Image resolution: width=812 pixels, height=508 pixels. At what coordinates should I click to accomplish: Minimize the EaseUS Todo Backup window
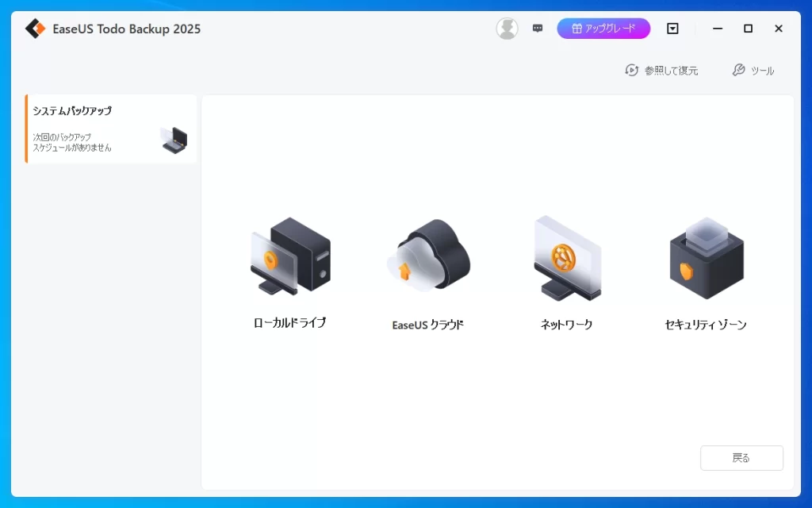718,29
